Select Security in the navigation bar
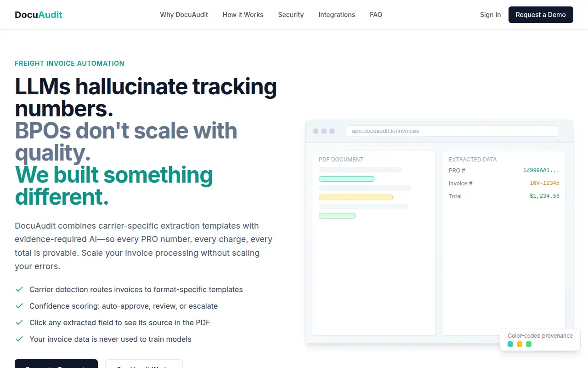 (x=291, y=15)
